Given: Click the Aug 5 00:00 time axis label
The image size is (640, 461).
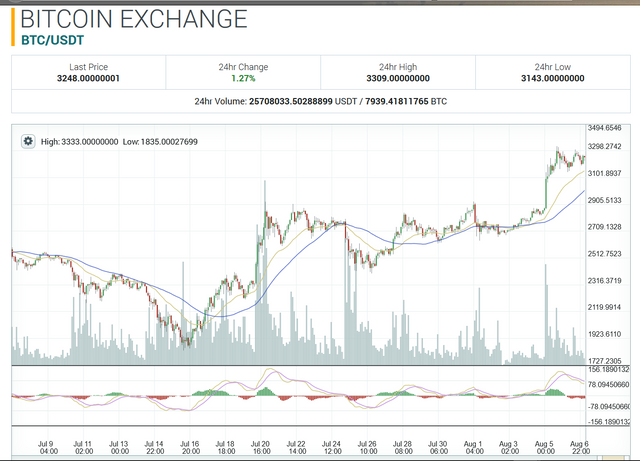Looking at the screenshot, I should pyautogui.click(x=544, y=448).
